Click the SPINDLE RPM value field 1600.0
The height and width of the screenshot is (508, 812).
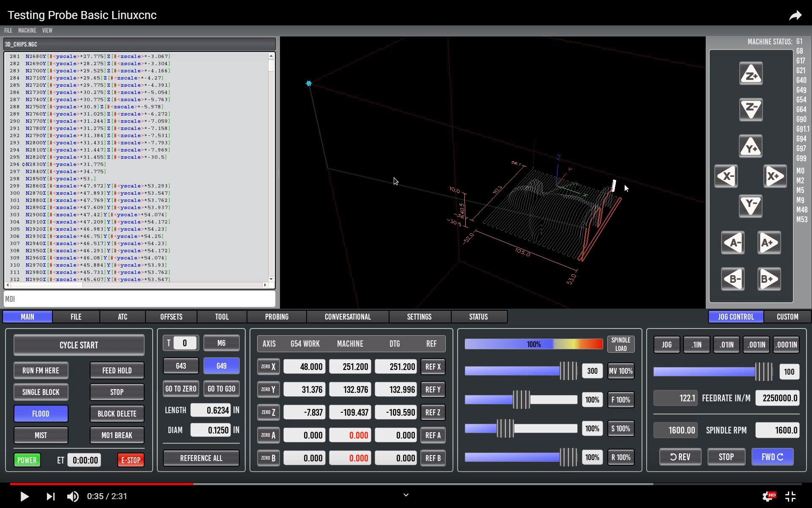pos(778,430)
